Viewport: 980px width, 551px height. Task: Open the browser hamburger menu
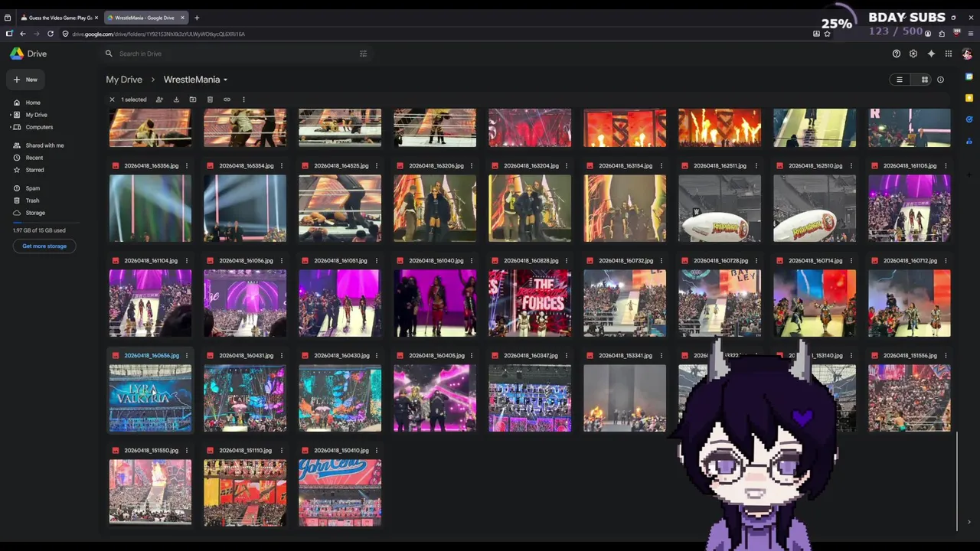pos(971,34)
